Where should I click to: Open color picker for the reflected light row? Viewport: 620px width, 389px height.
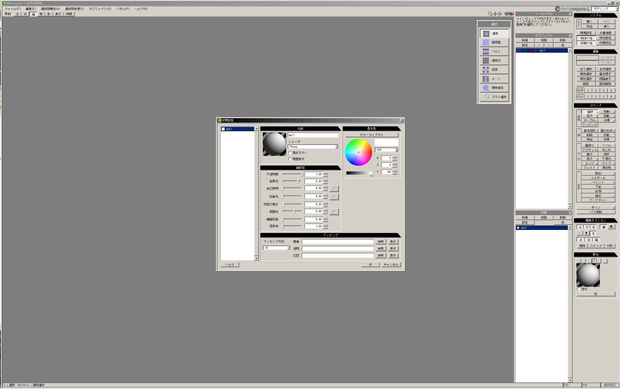[x=334, y=196]
